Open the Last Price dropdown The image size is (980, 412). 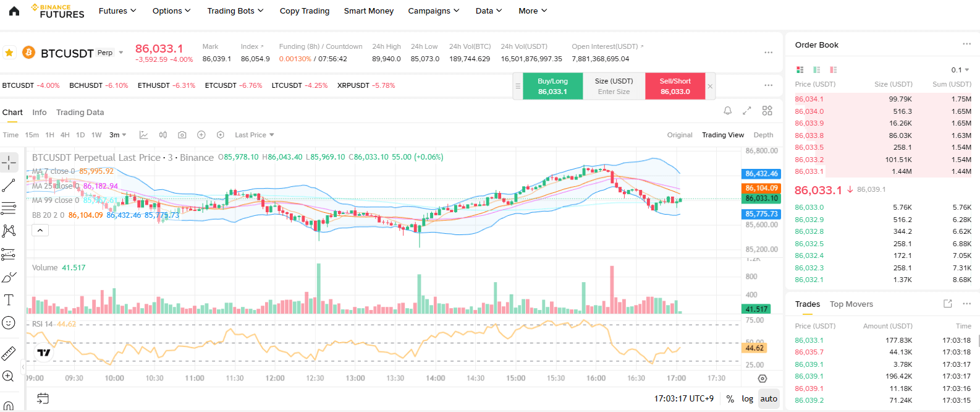coord(255,135)
